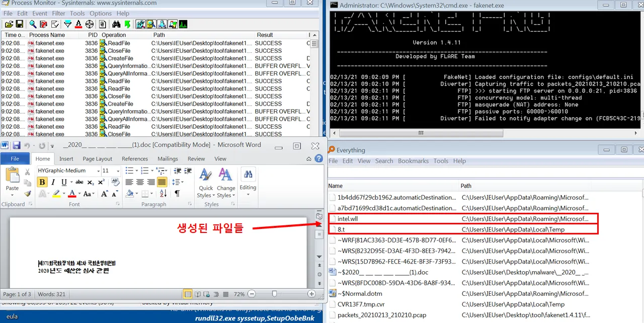
Task: Show the process tree in Process Monitor
Action: [103, 24]
